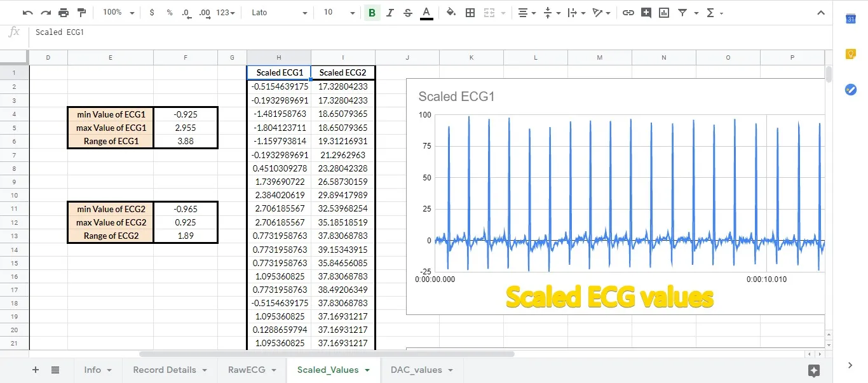
Task: Click the print icon
Action: click(64, 13)
